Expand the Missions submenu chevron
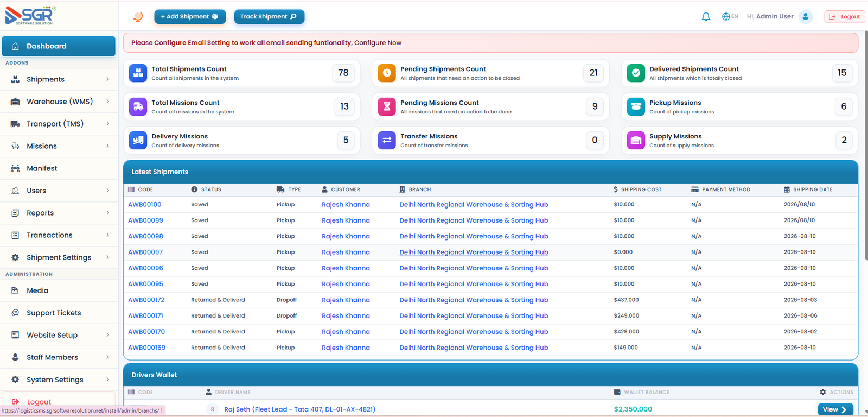 [x=108, y=146]
